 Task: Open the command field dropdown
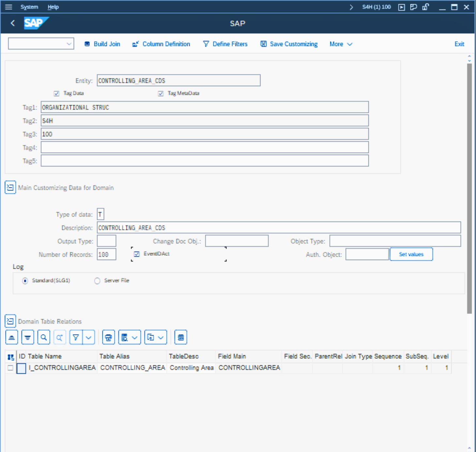[69, 44]
